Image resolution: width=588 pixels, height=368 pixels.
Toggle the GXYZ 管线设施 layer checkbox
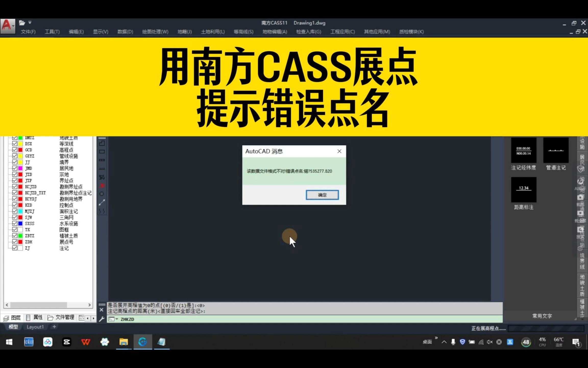pos(15,156)
